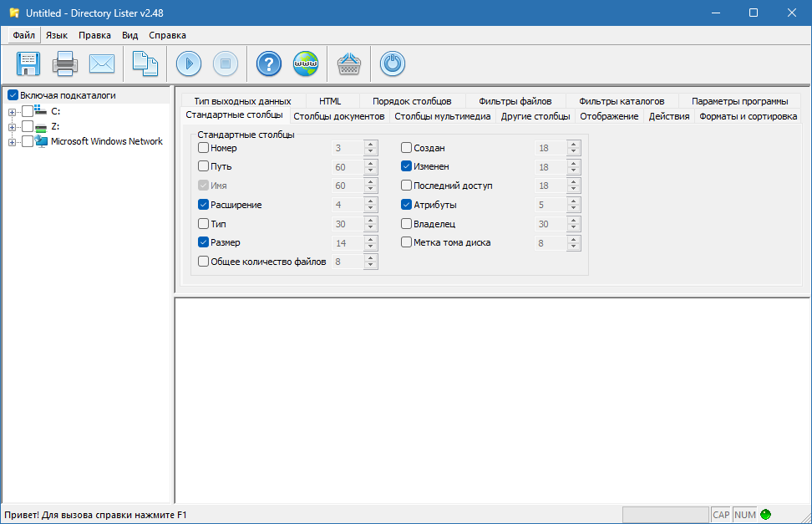Expand the C: drive tree node

click(12, 112)
